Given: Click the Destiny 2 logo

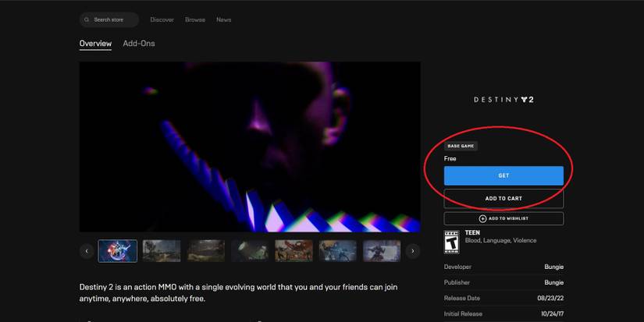Looking at the screenshot, I should pos(503,100).
